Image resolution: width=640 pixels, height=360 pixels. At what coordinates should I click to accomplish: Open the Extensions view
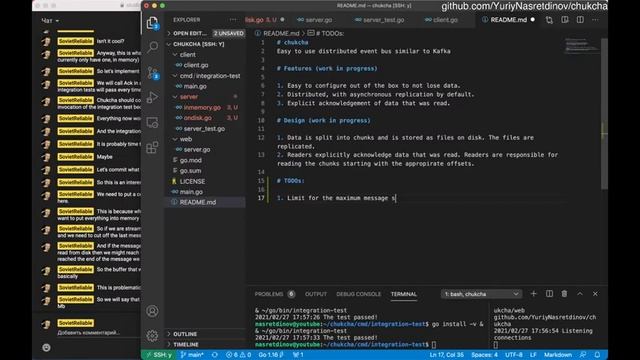point(152,147)
